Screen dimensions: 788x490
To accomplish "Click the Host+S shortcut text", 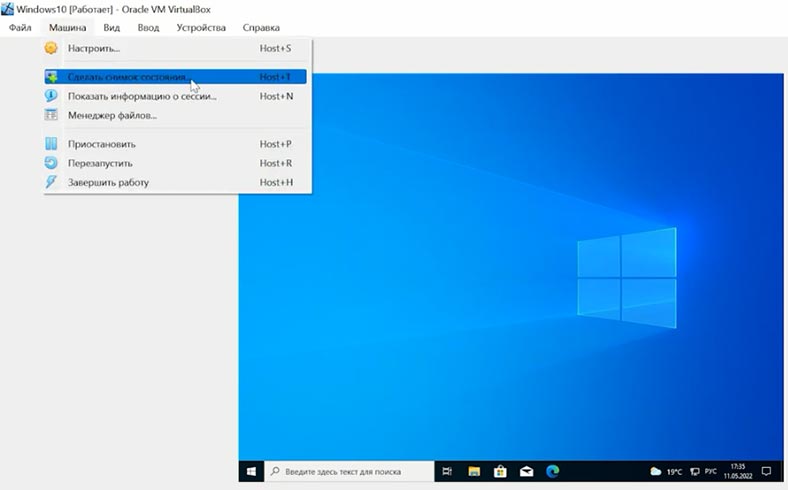I will pyautogui.click(x=275, y=48).
